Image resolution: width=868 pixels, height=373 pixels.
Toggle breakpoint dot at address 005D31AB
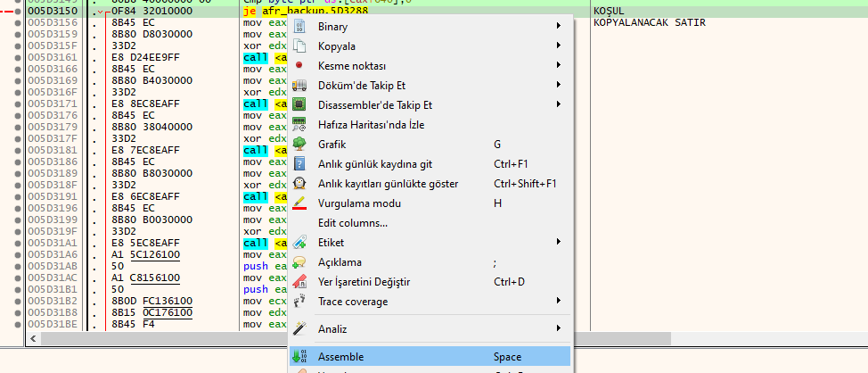coord(18,266)
